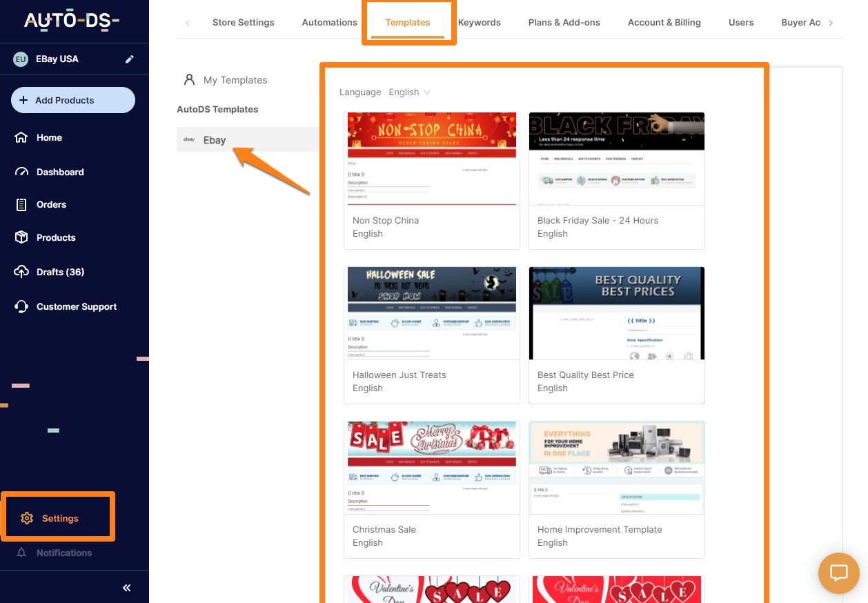
Task: Select the Non Stop China template thumbnail
Action: point(432,159)
